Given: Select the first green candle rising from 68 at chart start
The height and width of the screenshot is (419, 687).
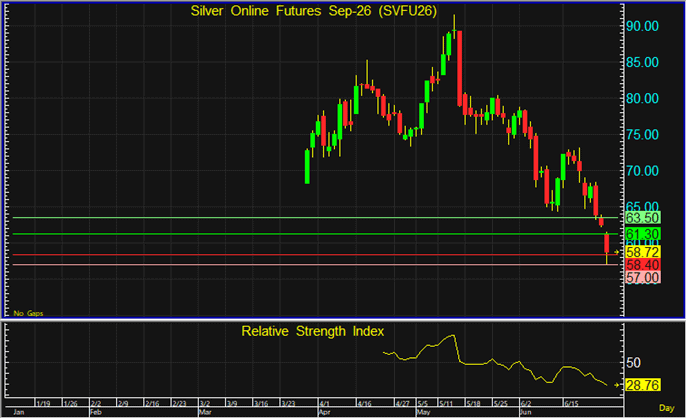Looking at the screenshot, I should tap(307, 167).
